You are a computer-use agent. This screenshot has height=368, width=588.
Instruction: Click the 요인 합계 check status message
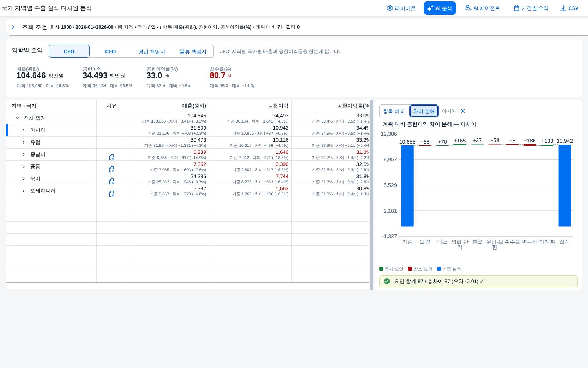pos(478,281)
